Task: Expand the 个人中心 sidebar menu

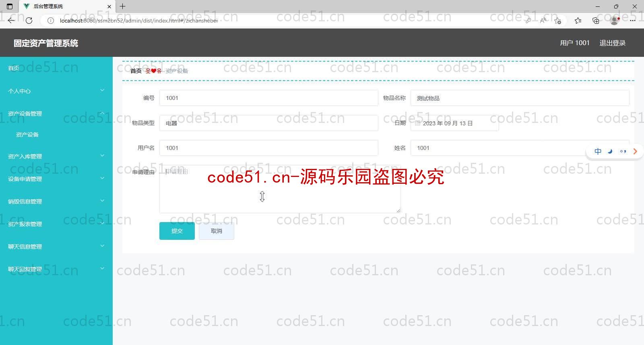Action: coord(56,91)
